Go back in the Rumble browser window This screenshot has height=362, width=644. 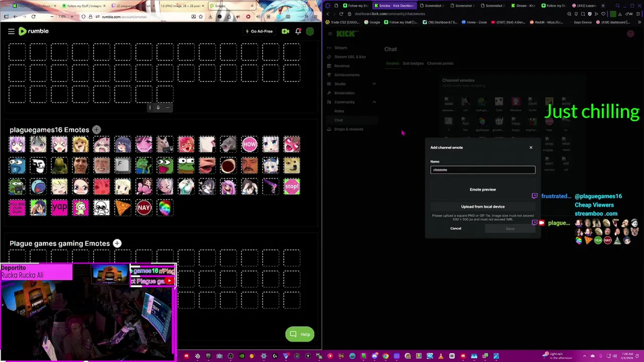pos(15,17)
